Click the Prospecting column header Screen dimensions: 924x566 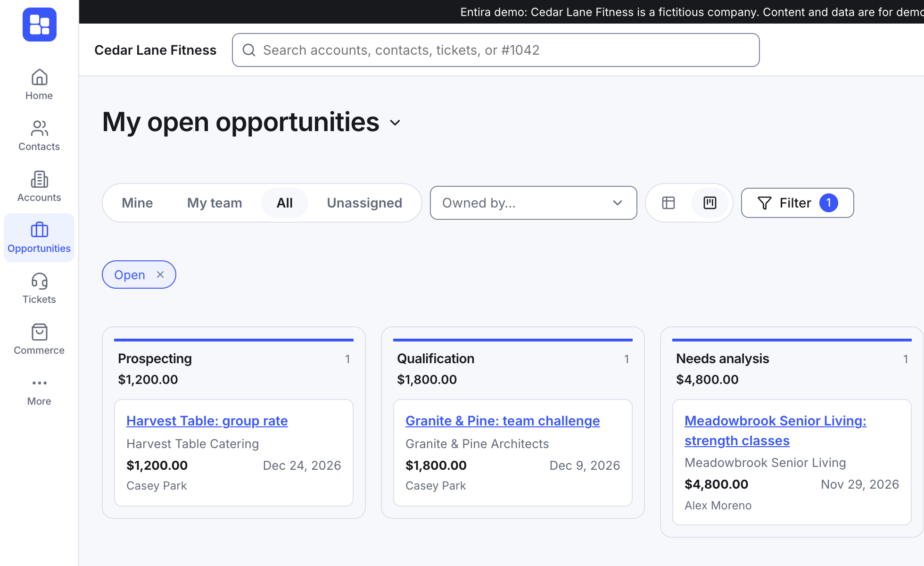coord(155,358)
